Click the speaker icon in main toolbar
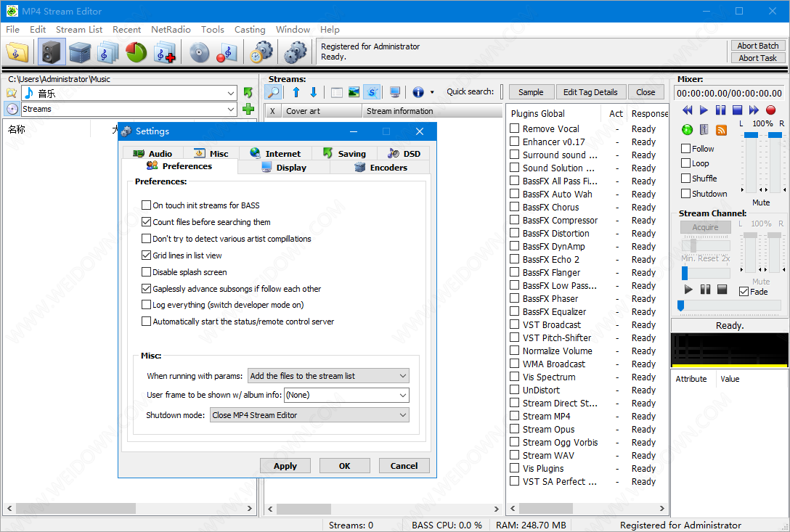 (52, 52)
